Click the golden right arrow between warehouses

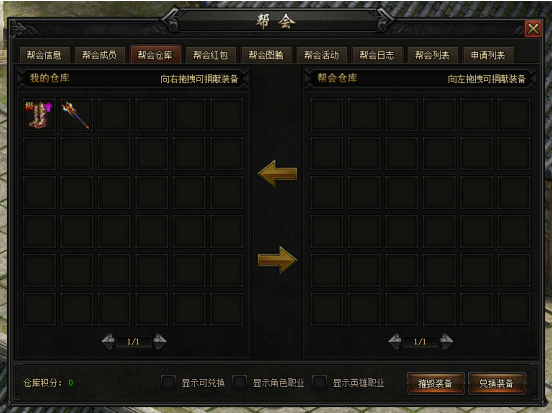click(x=277, y=260)
